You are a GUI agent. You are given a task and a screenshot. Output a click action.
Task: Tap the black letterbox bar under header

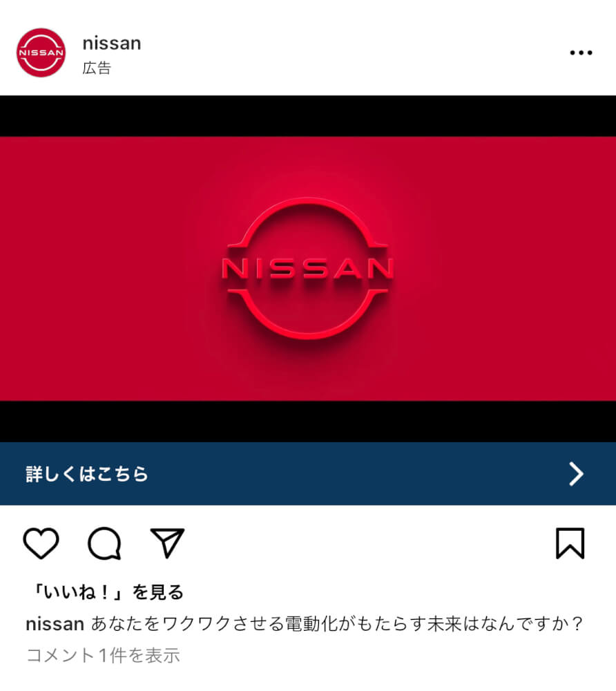[308, 116]
